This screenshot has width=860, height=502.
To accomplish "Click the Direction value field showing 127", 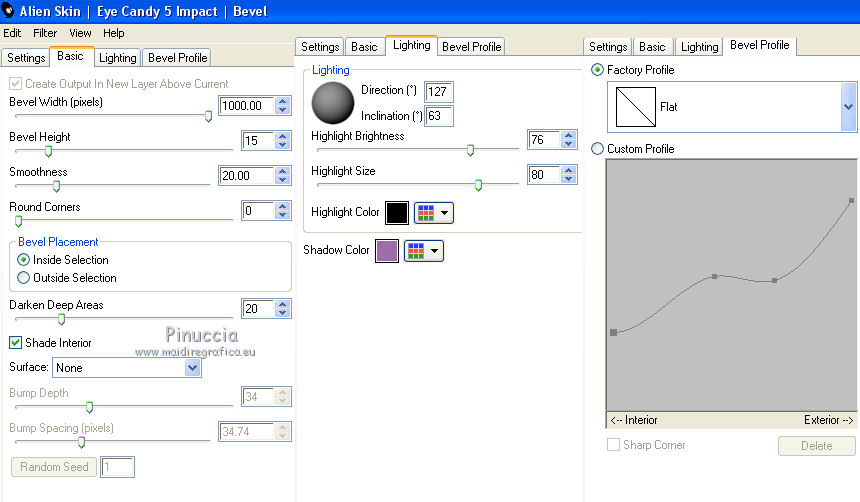I will [439, 92].
